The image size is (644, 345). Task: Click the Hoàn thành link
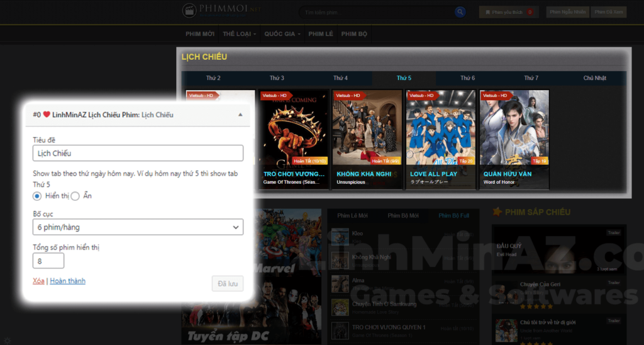click(68, 281)
